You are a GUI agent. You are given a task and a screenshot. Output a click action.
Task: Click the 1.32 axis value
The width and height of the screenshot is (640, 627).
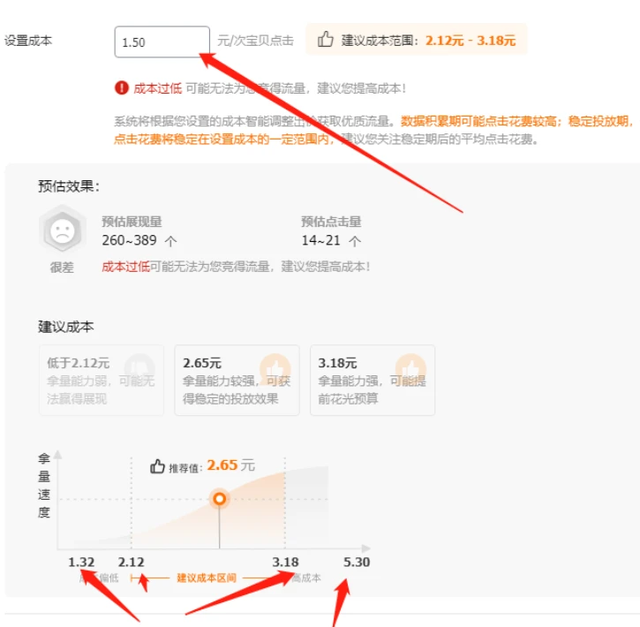pyautogui.click(x=81, y=562)
